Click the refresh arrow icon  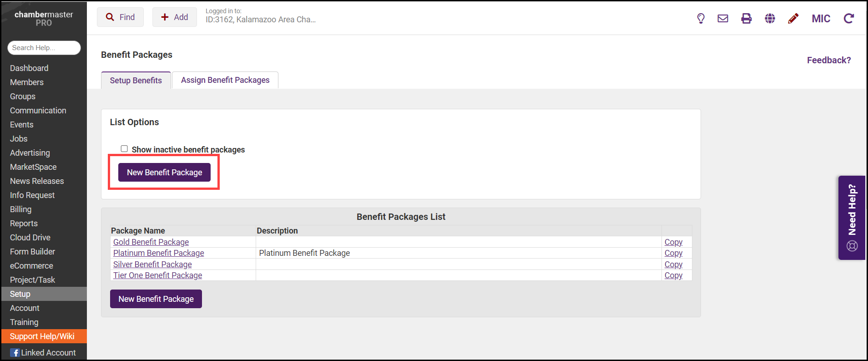tap(848, 18)
